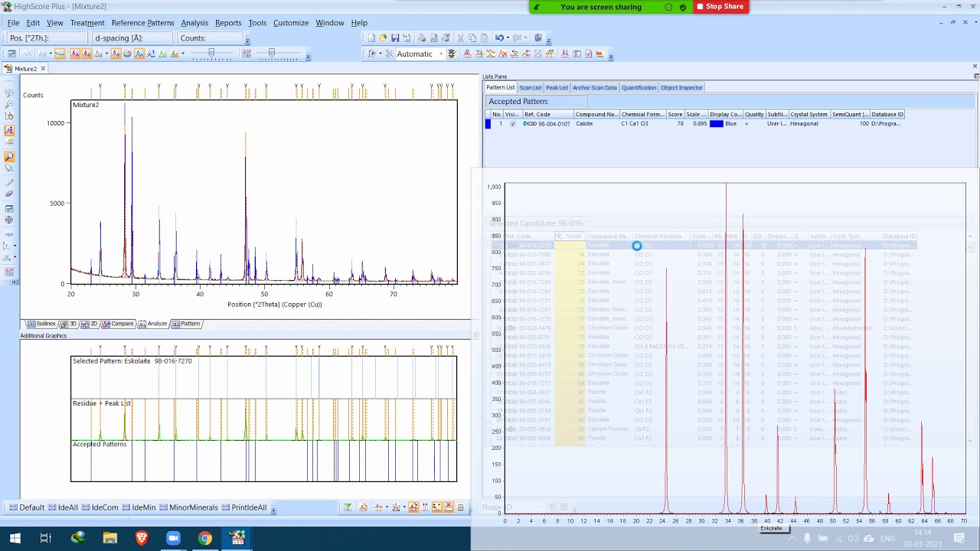Open the Analysis menu
The height and width of the screenshot is (551, 980).
point(194,23)
